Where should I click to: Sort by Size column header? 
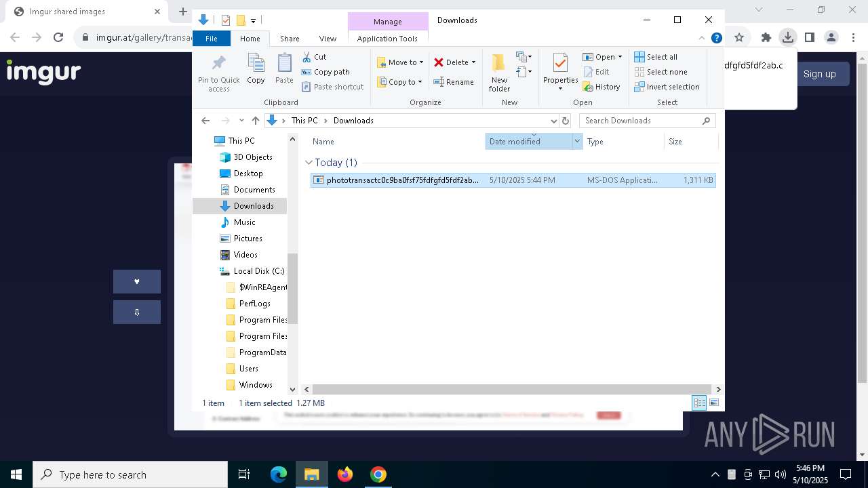coord(675,141)
